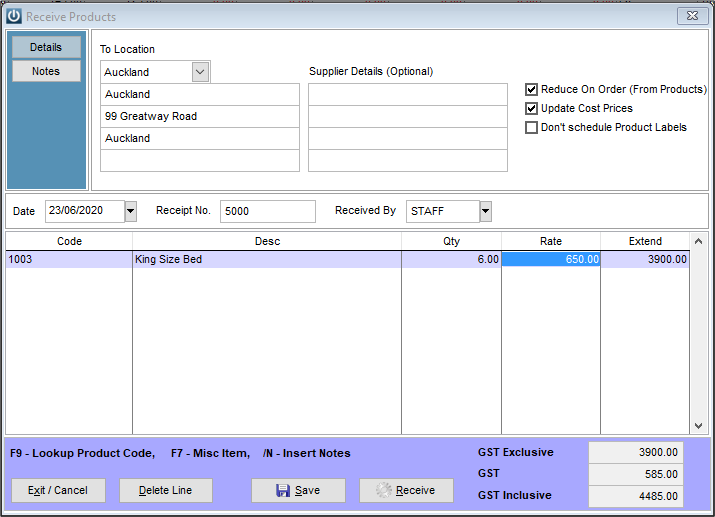This screenshot has width=715, height=517.
Task: Toggle Update Cost Prices checkbox
Action: click(531, 109)
